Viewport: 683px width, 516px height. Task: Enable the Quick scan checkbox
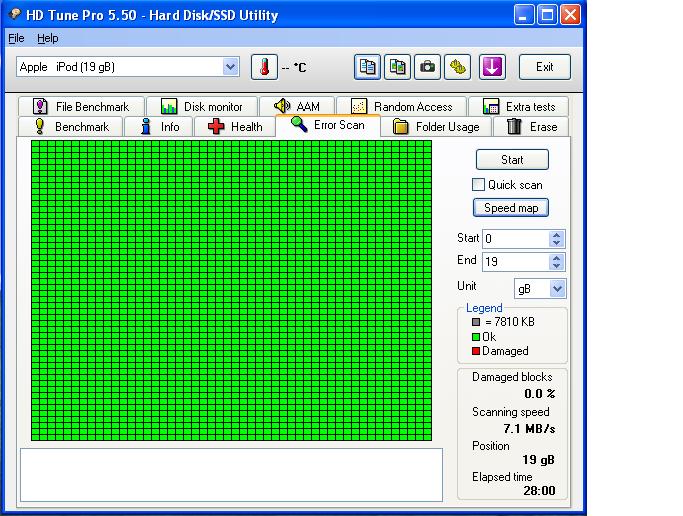[478, 185]
